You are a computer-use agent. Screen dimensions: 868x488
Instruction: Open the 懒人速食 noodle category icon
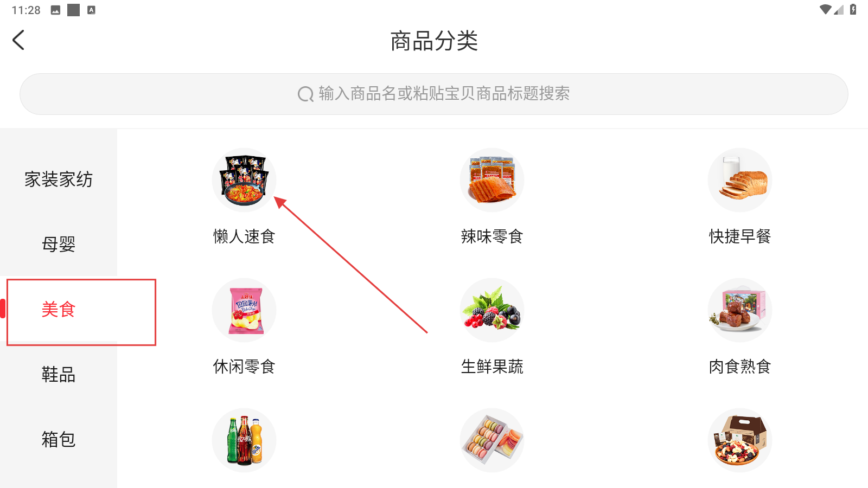244,180
